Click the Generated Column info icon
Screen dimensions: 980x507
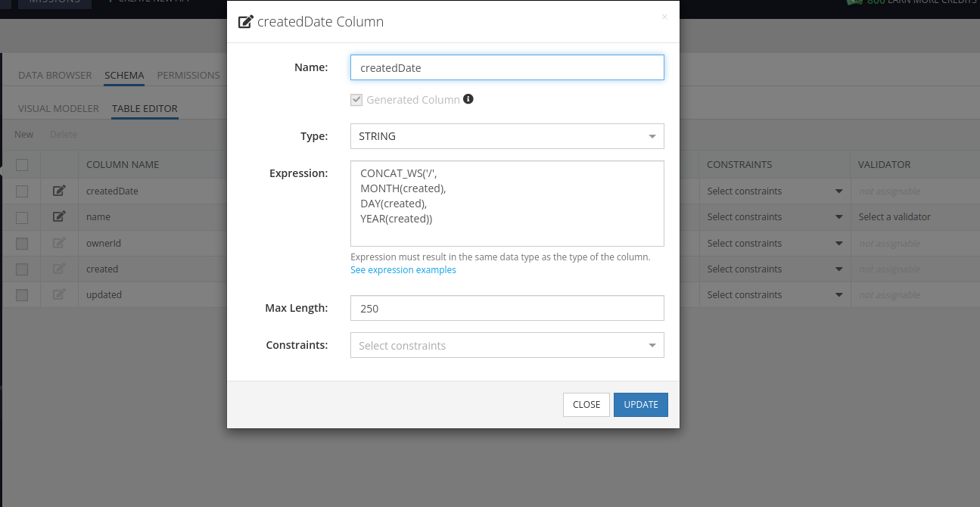coord(468,99)
